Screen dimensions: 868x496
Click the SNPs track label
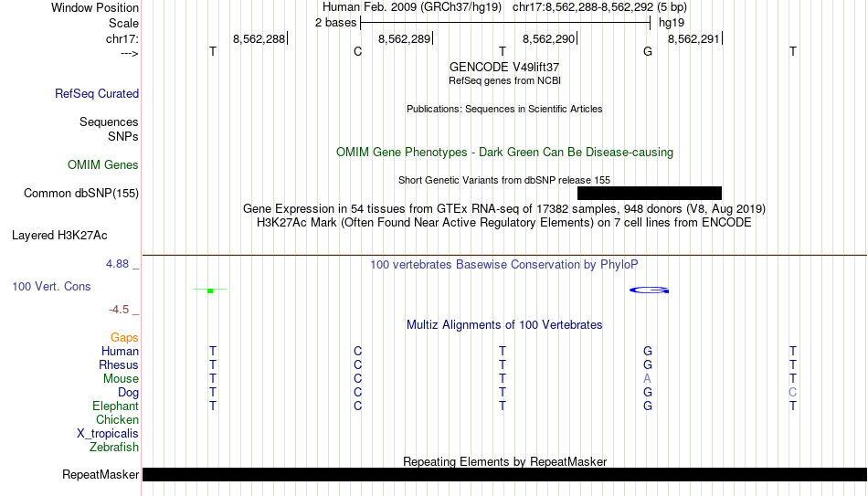point(123,136)
